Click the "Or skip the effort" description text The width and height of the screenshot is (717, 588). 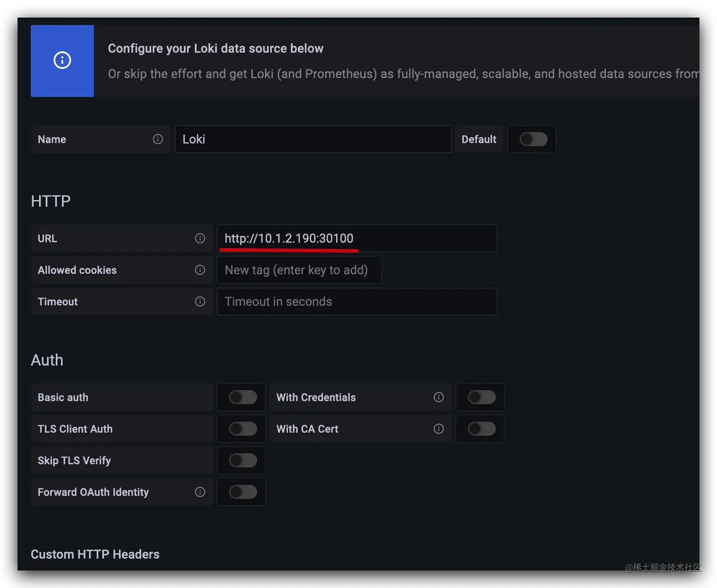(403, 74)
